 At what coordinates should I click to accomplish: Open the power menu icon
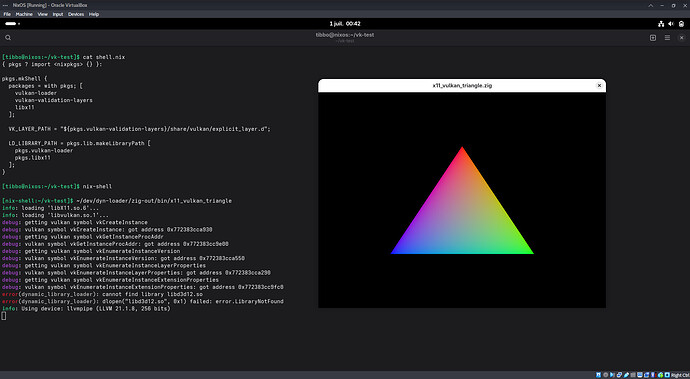(681, 24)
